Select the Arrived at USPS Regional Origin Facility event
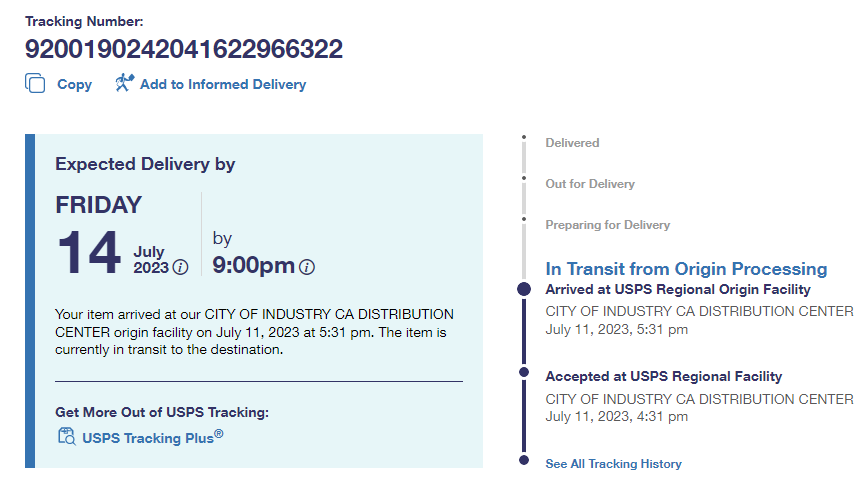This screenshot has width=864, height=481. 677,289
